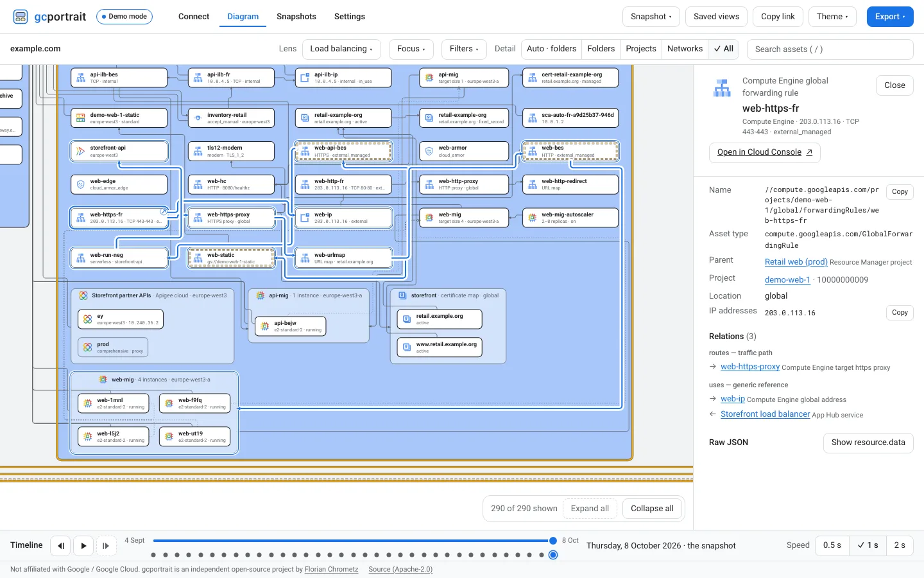Click the timeline slider handle at 8 Oct
This screenshot has width=924, height=578.
tap(553, 541)
